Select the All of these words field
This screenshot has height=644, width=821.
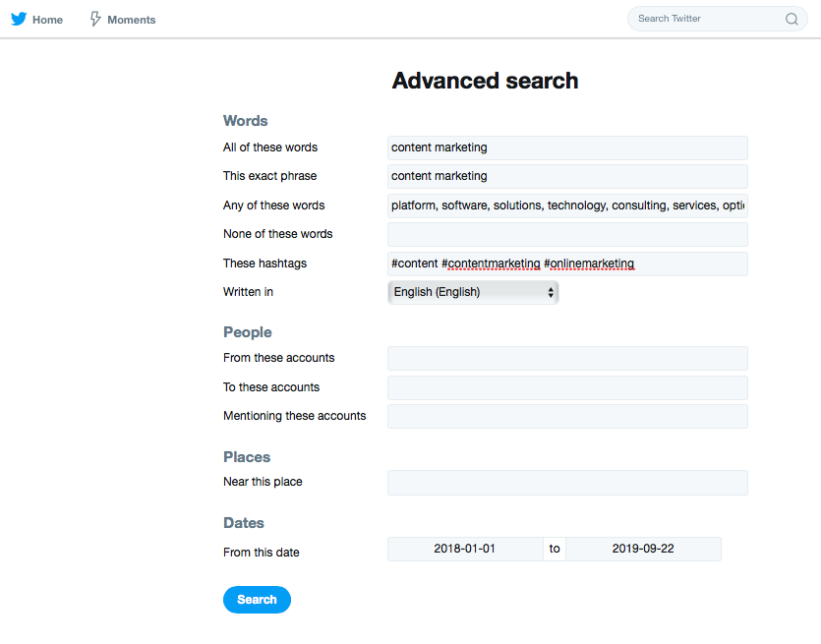coord(567,146)
